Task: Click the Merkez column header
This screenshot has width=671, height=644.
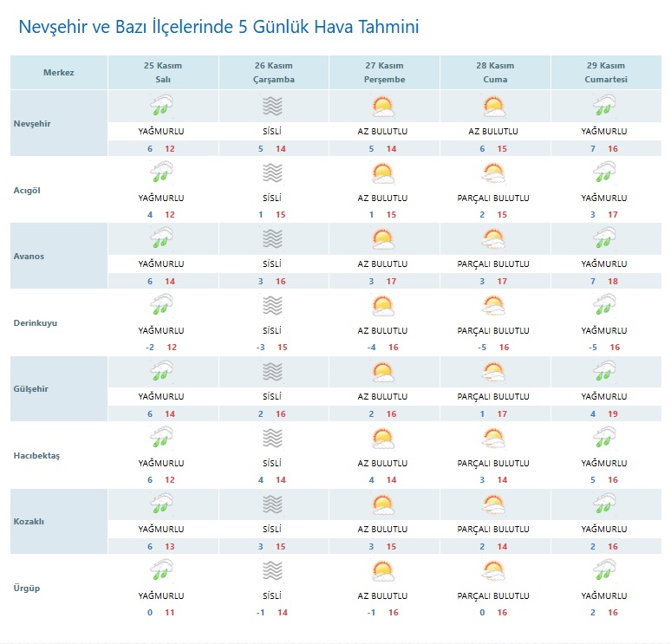Action: coord(59,73)
